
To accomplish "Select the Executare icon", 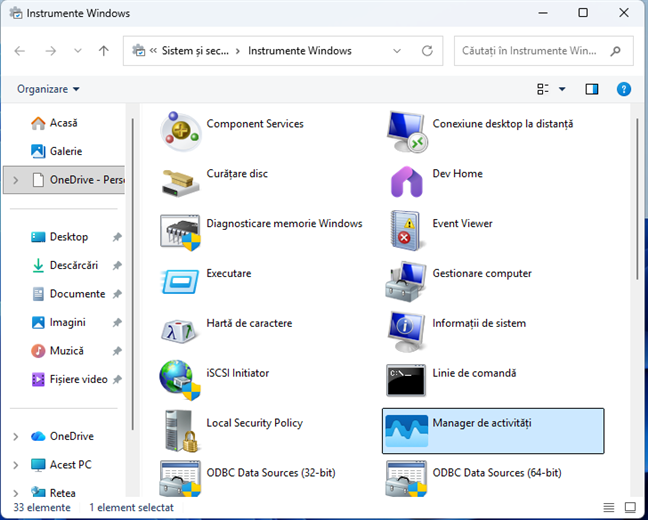I will coord(181,281).
